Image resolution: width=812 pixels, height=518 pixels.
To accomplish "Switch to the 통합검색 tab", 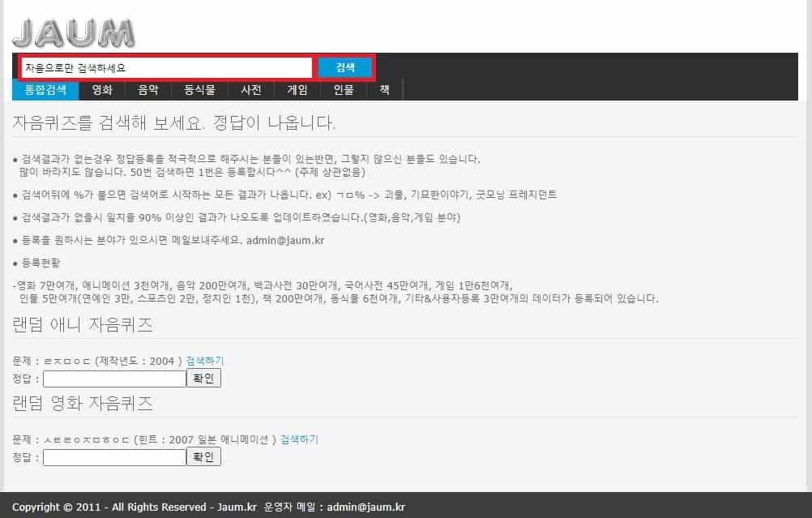I will coord(45,90).
